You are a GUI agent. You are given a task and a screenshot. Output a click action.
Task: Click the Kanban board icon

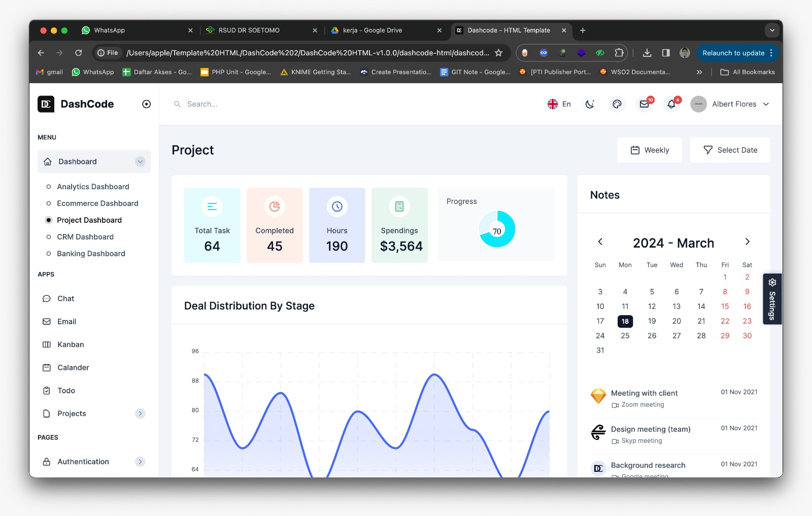point(47,345)
